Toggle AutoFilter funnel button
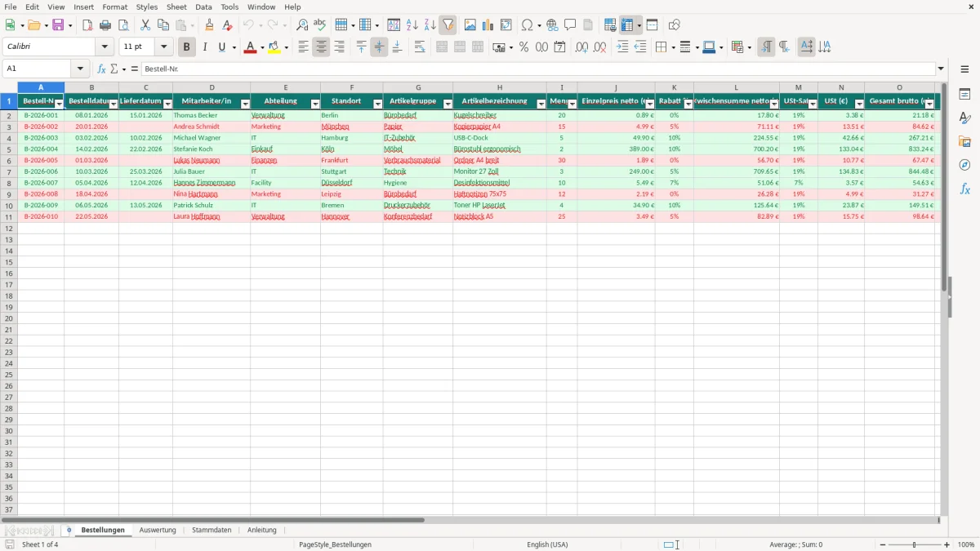Image resolution: width=980 pixels, height=551 pixels. (448, 25)
